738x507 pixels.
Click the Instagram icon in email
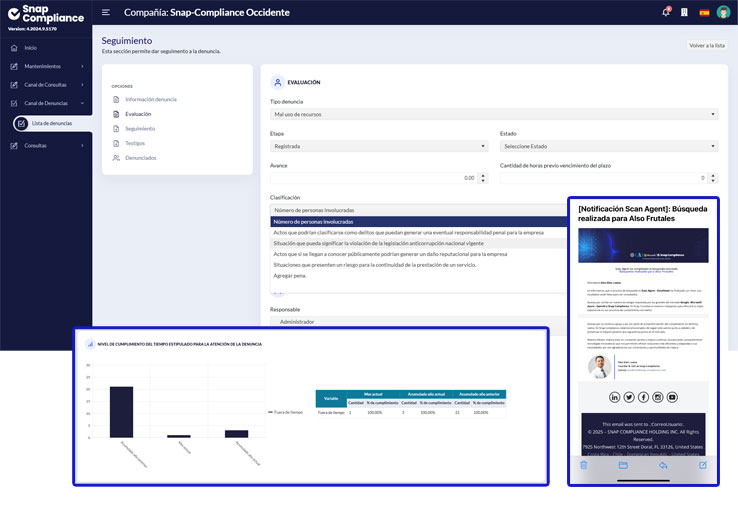coord(658,397)
